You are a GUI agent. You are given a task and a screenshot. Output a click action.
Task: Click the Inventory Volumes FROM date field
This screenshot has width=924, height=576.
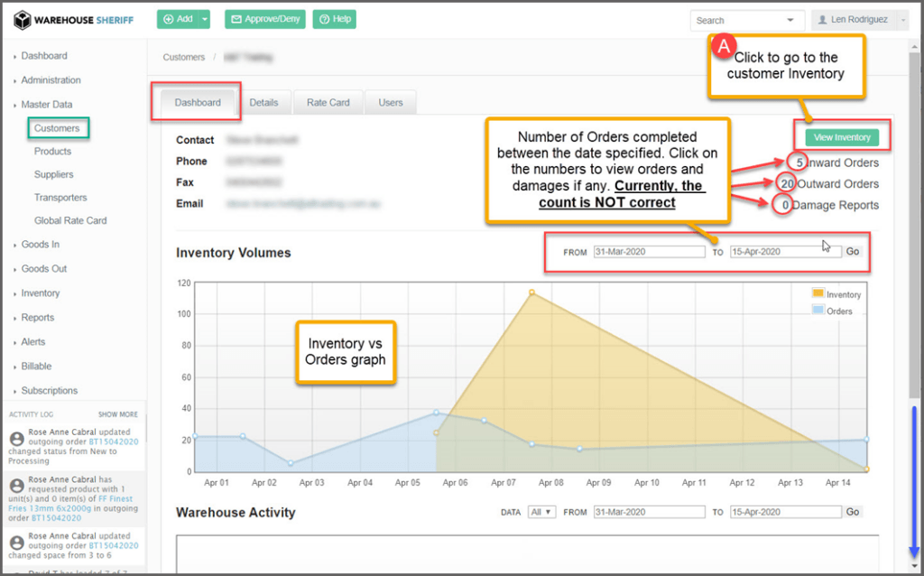[x=649, y=252]
